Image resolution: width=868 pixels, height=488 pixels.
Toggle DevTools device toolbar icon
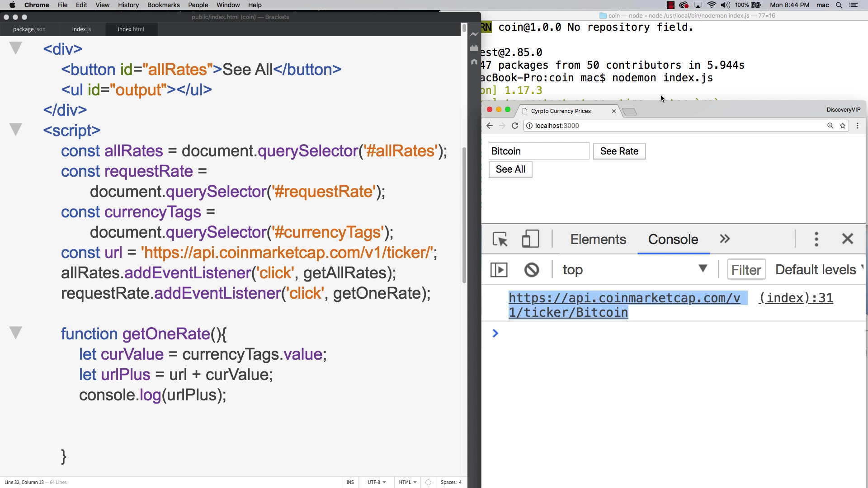(x=530, y=239)
